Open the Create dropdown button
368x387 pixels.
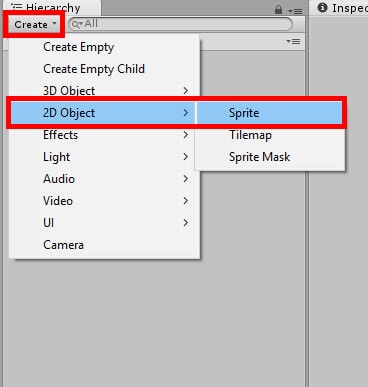coord(34,24)
